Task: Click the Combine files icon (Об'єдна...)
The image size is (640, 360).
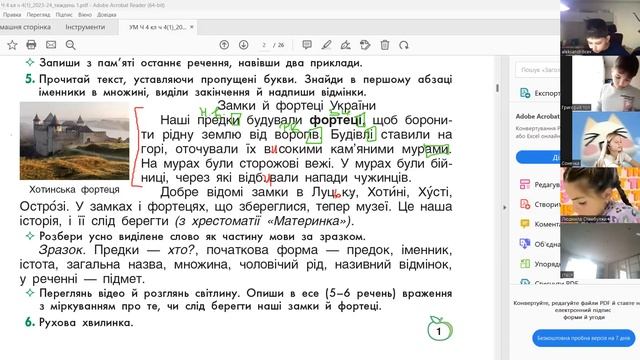Action: point(525,244)
